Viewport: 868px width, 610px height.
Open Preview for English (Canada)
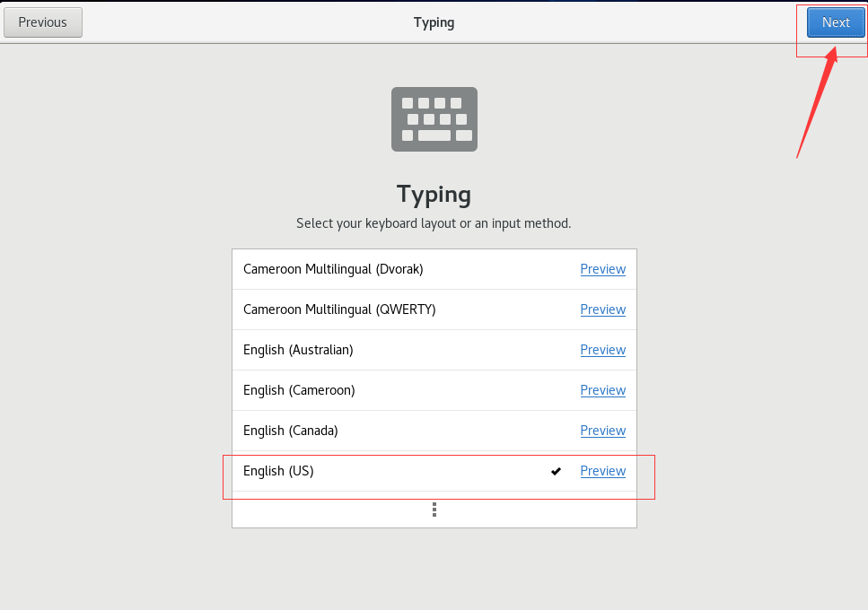pyautogui.click(x=603, y=431)
